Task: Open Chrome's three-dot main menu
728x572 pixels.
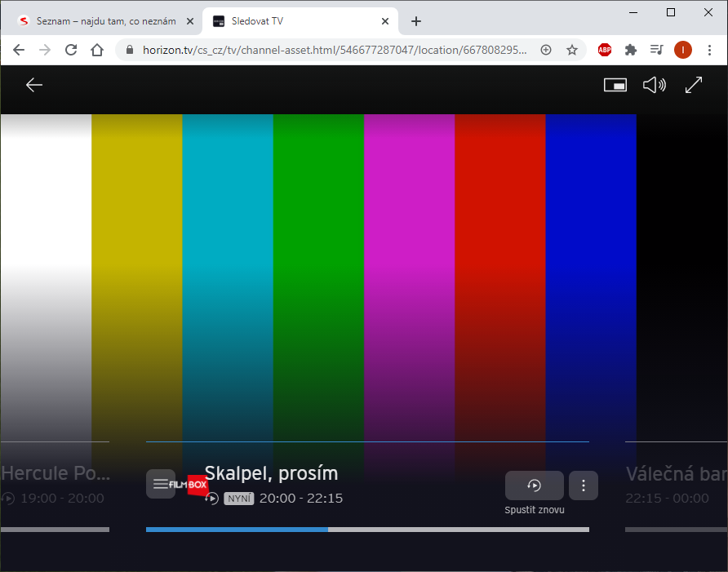Action: [709, 50]
